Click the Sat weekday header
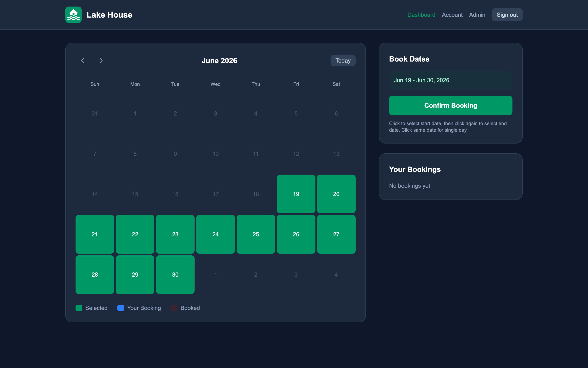588x368 pixels. point(336,84)
